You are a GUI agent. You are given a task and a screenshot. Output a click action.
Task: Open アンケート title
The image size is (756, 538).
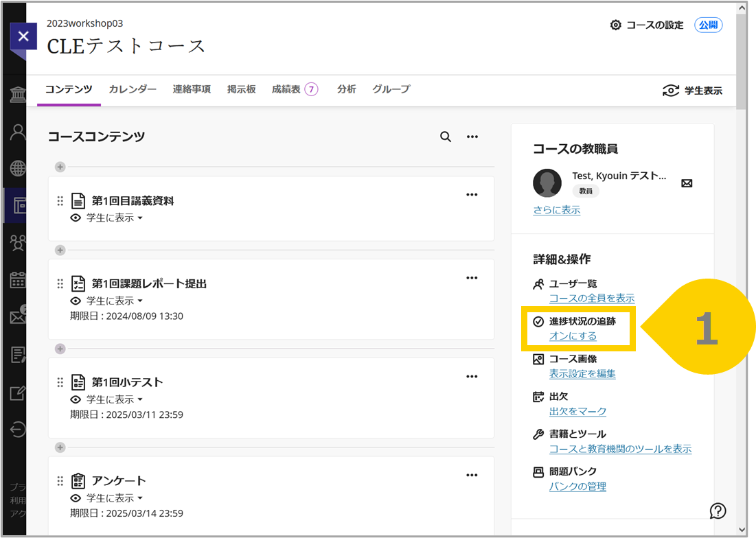click(119, 480)
